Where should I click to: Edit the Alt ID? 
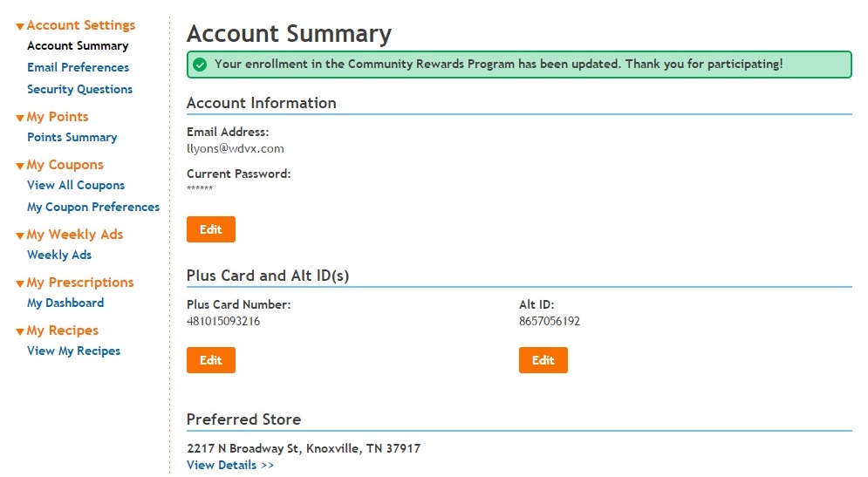[x=543, y=360]
